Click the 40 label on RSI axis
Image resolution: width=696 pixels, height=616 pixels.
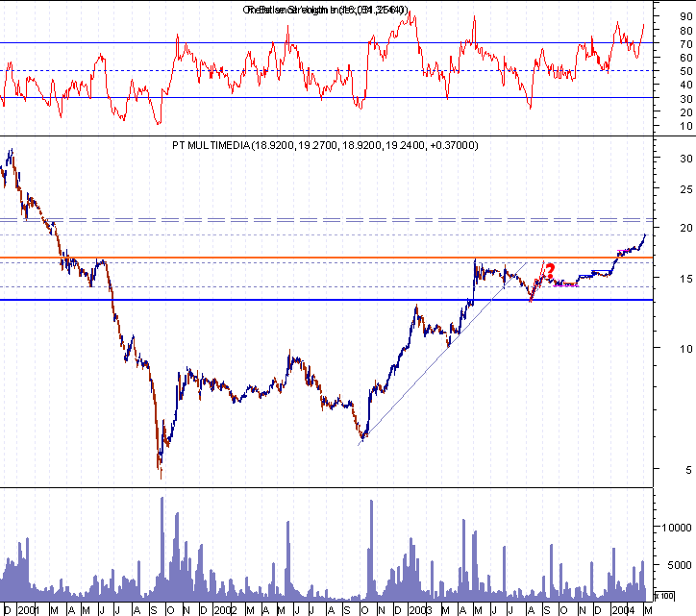click(685, 85)
